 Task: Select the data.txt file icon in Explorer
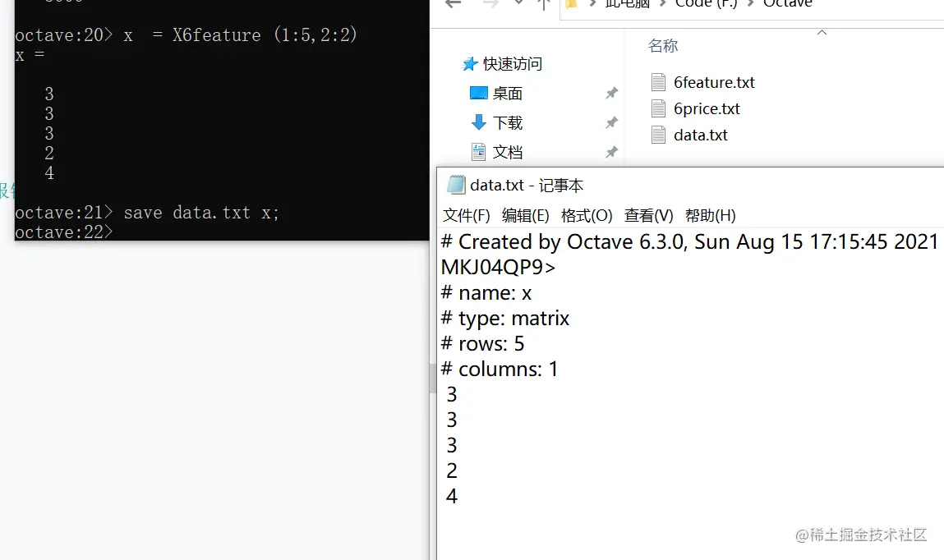[659, 135]
